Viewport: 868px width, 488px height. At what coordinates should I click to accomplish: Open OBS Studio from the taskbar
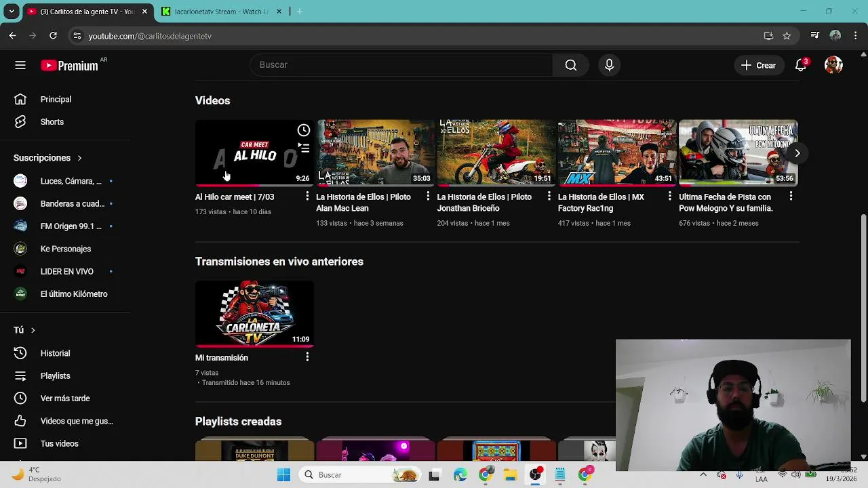(x=535, y=475)
